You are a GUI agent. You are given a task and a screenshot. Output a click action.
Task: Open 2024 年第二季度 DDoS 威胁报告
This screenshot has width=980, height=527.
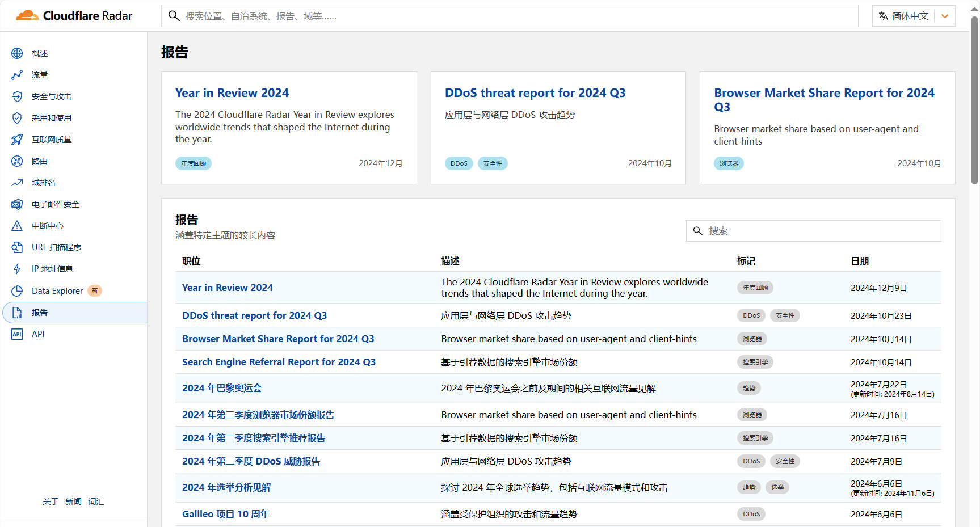(251, 461)
